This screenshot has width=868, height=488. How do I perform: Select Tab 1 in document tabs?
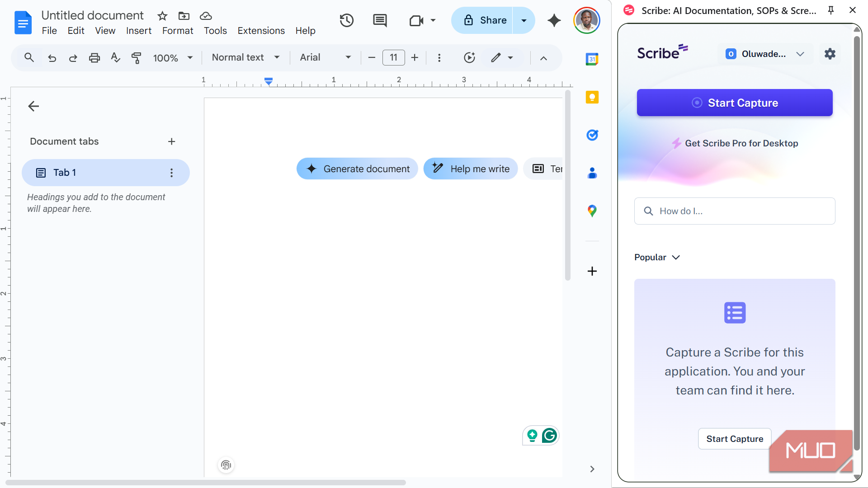(x=106, y=173)
